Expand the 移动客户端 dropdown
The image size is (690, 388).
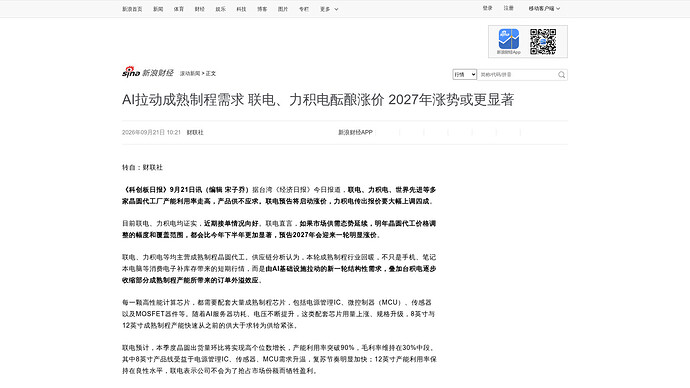point(544,8)
